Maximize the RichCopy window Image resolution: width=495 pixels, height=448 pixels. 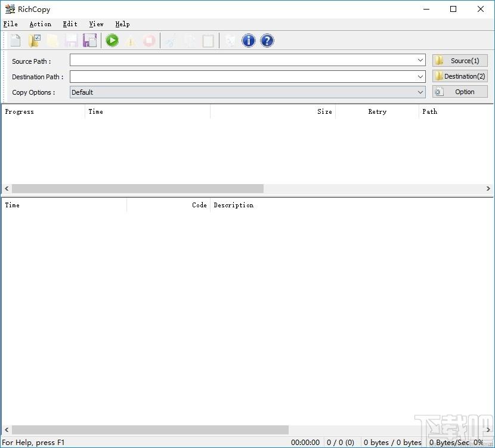pyautogui.click(x=453, y=9)
